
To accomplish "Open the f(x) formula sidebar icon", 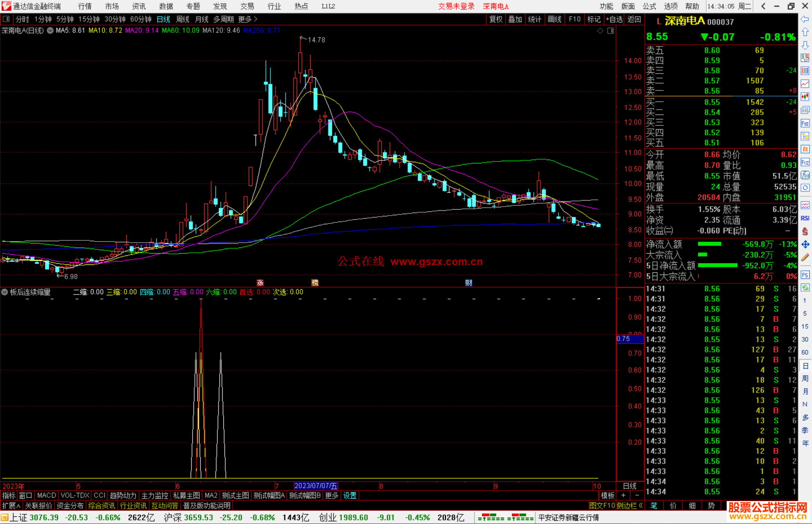I will coord(805,175).
